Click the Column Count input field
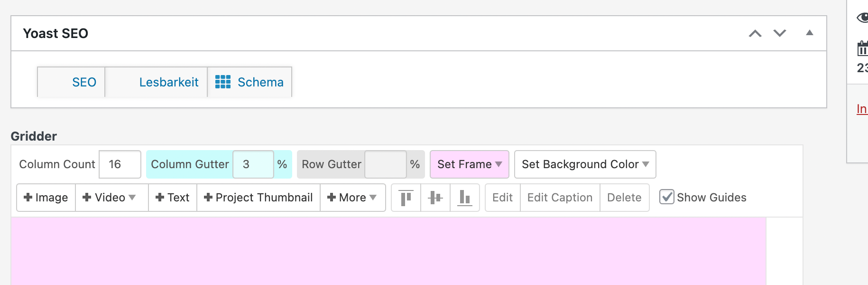Screen dimensions: 868x285 tap(120, 164)
